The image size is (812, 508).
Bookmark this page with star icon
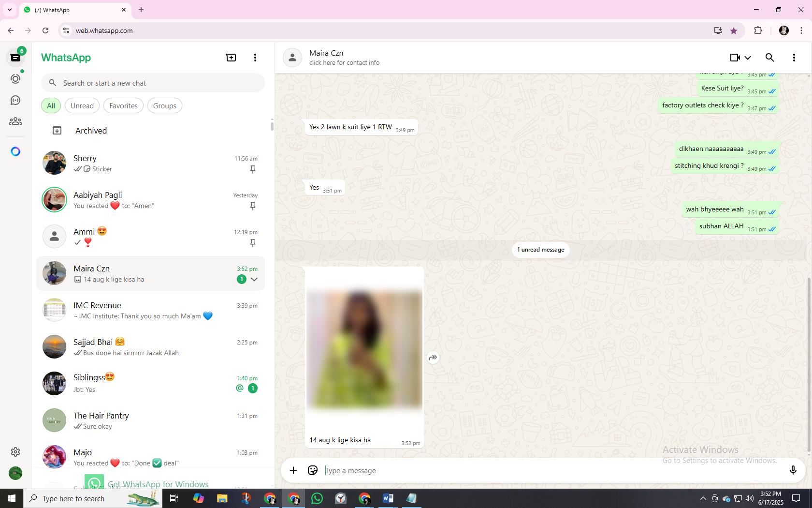[x=734, y=30]
